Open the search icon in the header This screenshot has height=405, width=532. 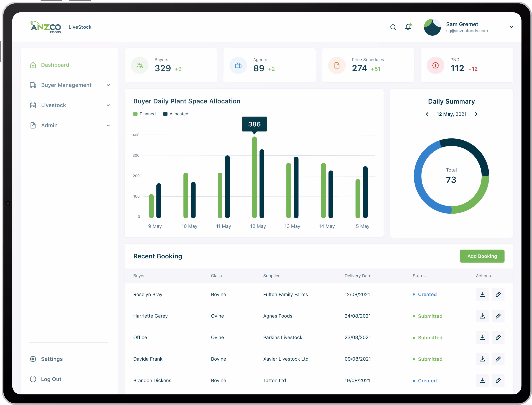(x=393, y=27)
